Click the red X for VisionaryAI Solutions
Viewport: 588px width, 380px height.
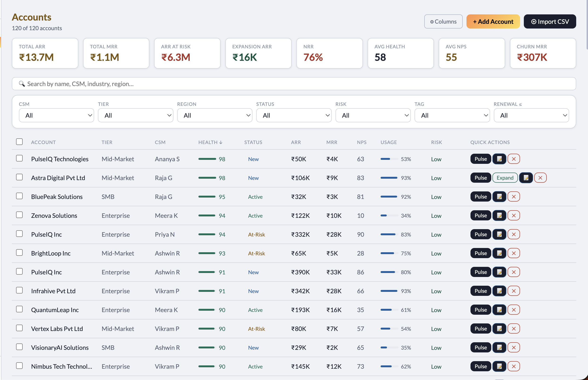[514, 347]
